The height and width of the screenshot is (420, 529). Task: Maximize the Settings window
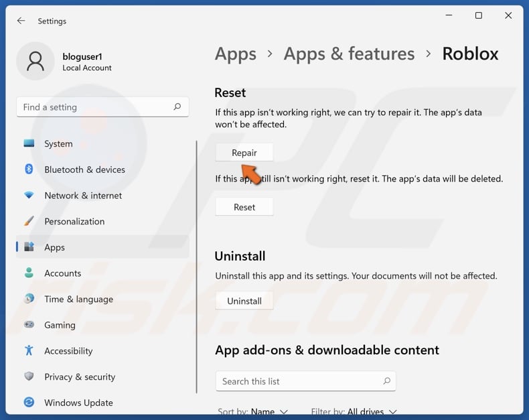478,15
